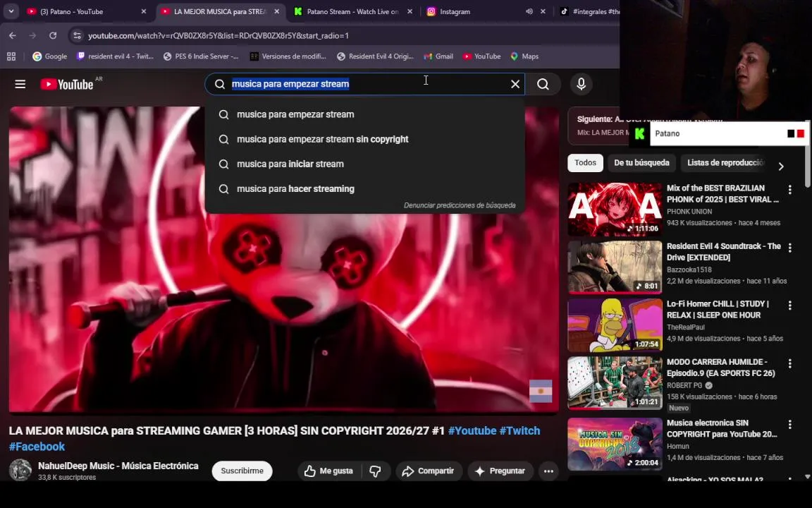This screenshot has width=812, height=508.
Task: Open the Chrome apps grid shortcut
Action: point(11,56)
